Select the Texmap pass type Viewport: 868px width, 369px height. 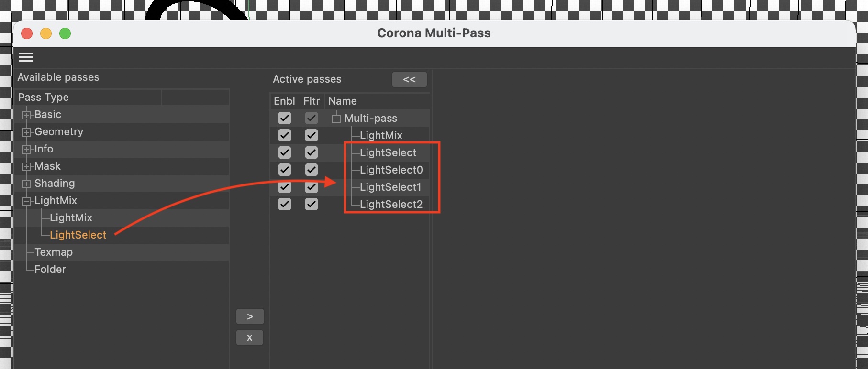(54, 252)
